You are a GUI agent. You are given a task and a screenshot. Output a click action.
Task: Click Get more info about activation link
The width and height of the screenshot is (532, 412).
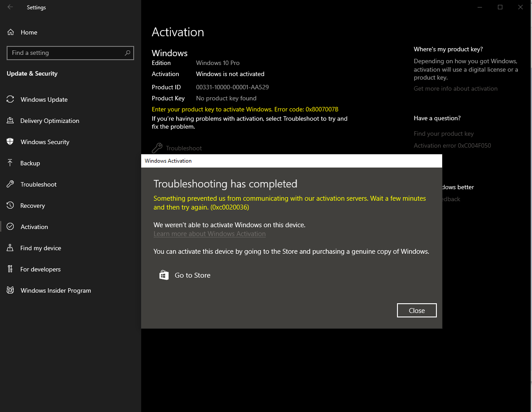(x=455, y=88)
